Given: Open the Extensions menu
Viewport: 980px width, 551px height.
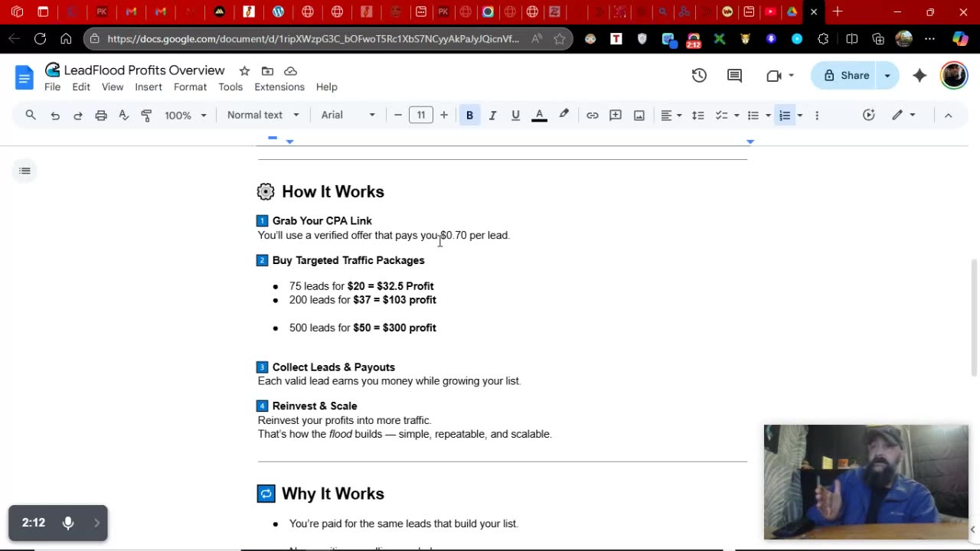Looking at the screenshot, I should pos(279,87).
